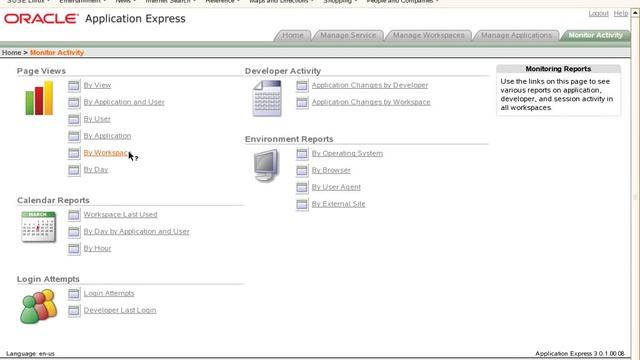Open the By Hour link
The width and height of the screenshot is (640, 360).
(97, 248)
